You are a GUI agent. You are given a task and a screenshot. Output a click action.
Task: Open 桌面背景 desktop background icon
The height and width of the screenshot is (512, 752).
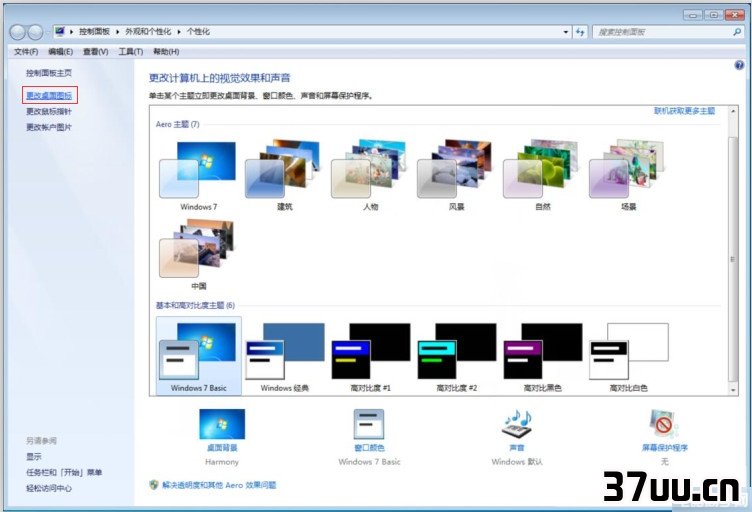click(222, 424)
